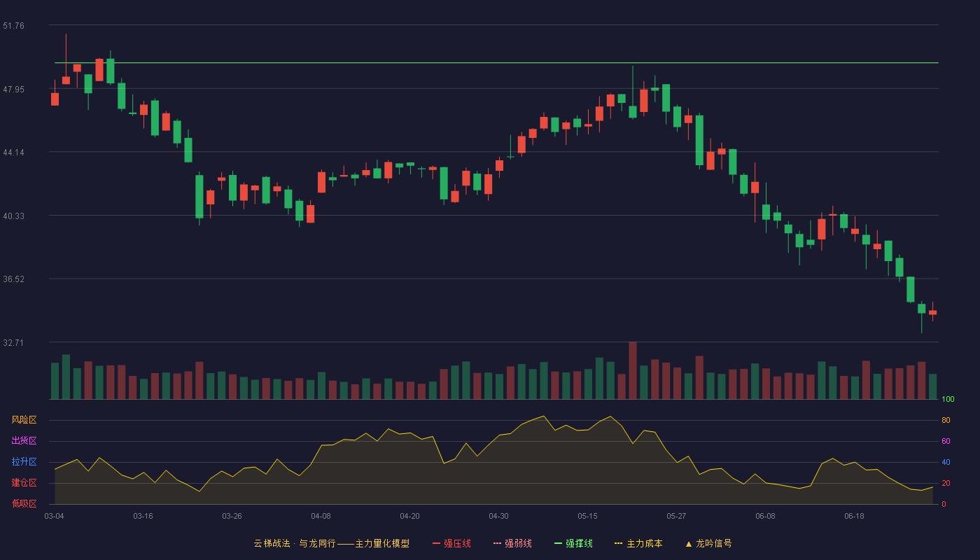Click the 龙吟信号 triangle legend icon

(689, 543)
